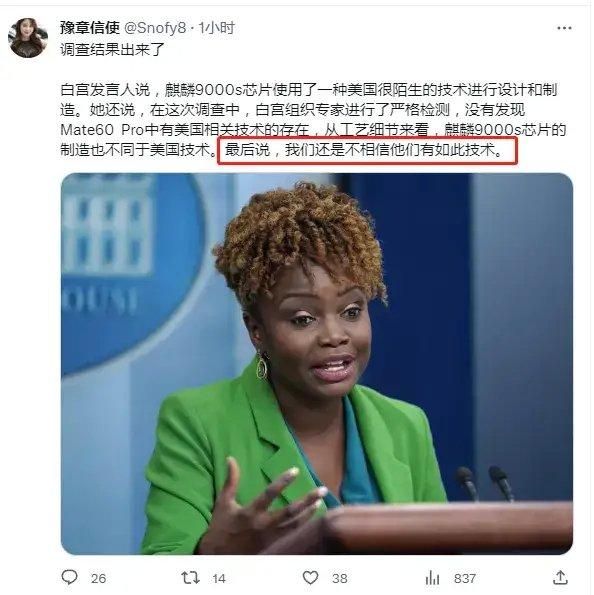The width and height of the screenshot is (594, 595).
Task: Click the tweet text mentioning Mate60 Pro
Action: [x=314, y=119]
